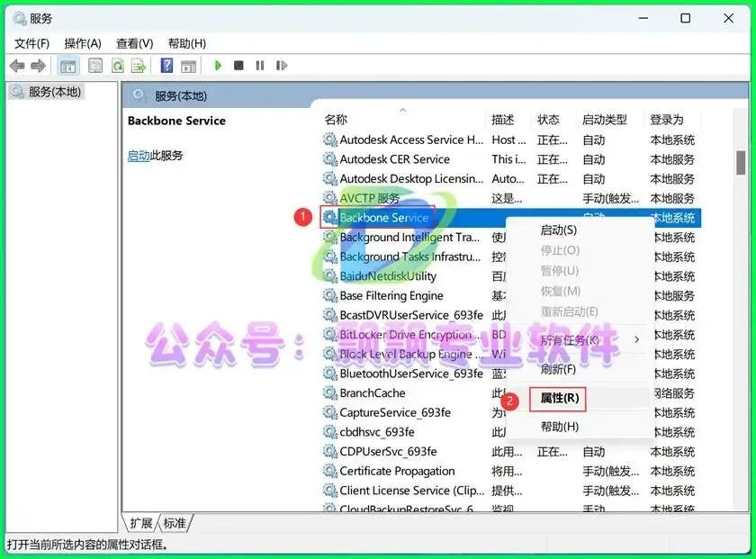Click the gear icon beside Certificate Propagation
Screen dimensions: 756x559
click(329, 471)
